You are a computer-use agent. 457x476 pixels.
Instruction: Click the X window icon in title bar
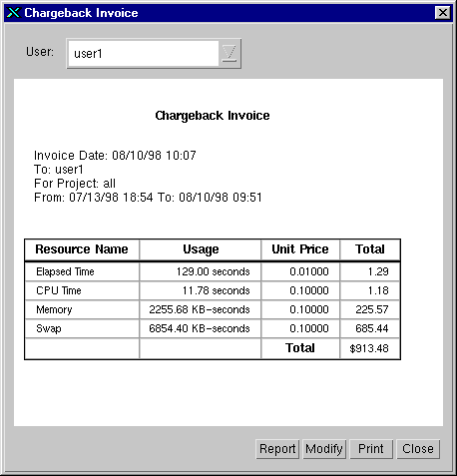coord(14,13)
